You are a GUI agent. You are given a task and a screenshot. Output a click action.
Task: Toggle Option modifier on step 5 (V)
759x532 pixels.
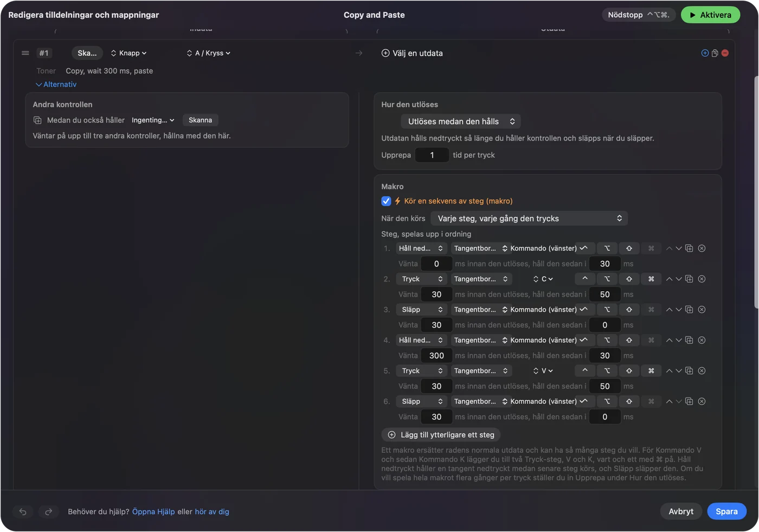(x=607, y=371)
